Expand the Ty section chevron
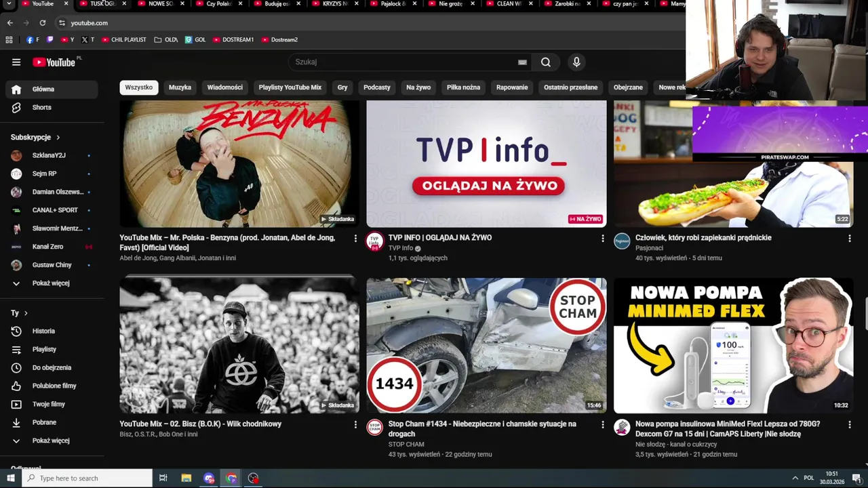 (26, 313)
